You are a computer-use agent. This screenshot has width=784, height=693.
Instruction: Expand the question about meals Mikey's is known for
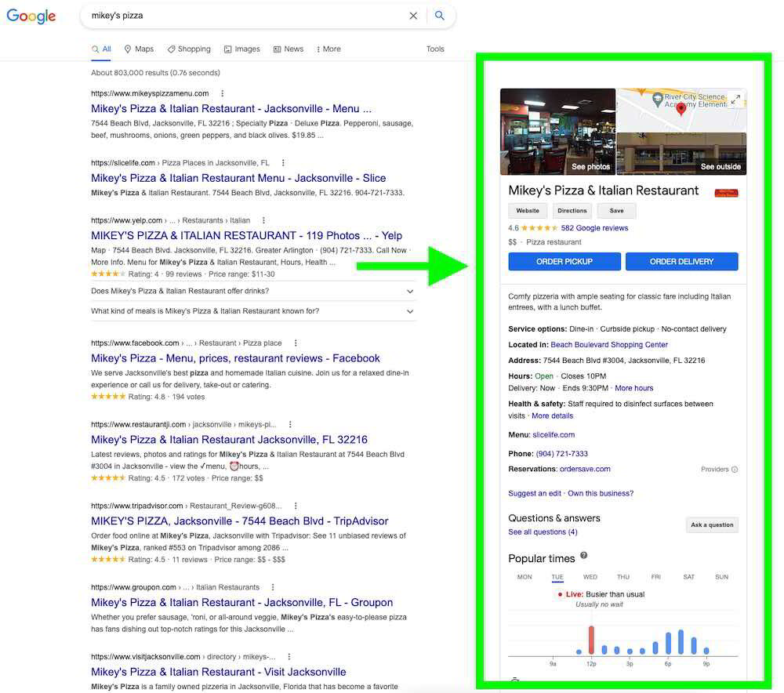click(409, 310)
